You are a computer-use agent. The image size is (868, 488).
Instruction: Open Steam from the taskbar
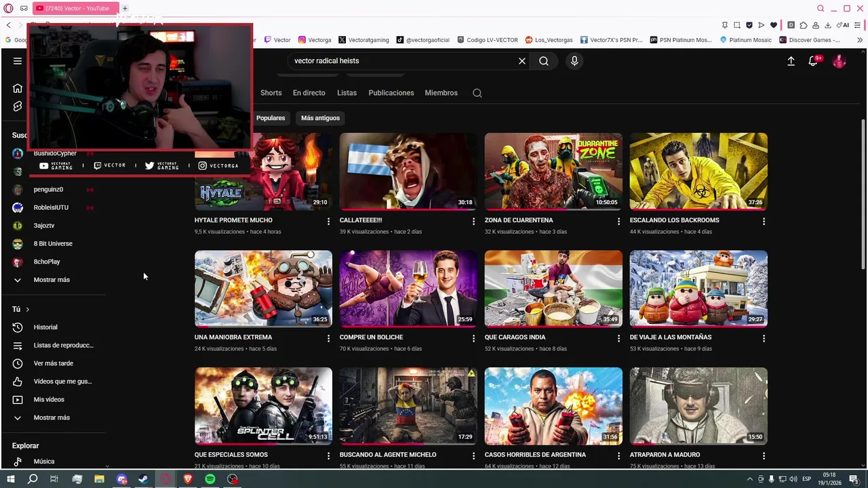(144, 479)
